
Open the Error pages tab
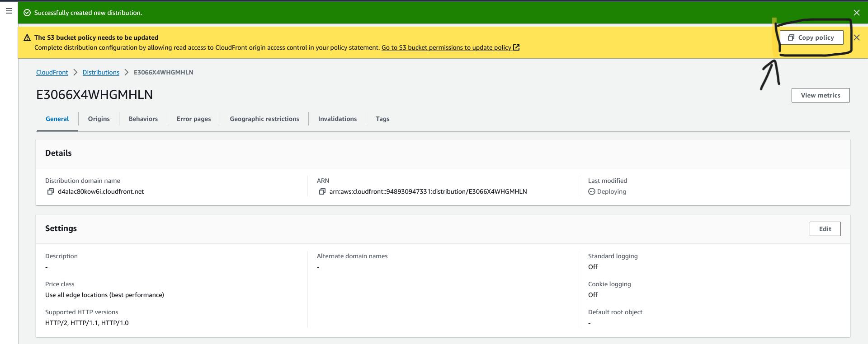(194, 119)
